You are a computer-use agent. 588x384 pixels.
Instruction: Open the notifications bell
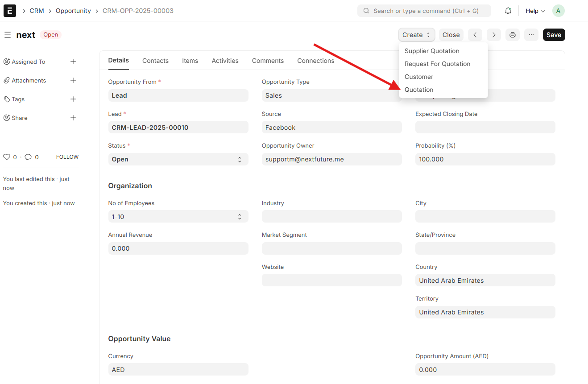[x=508, y=11]
